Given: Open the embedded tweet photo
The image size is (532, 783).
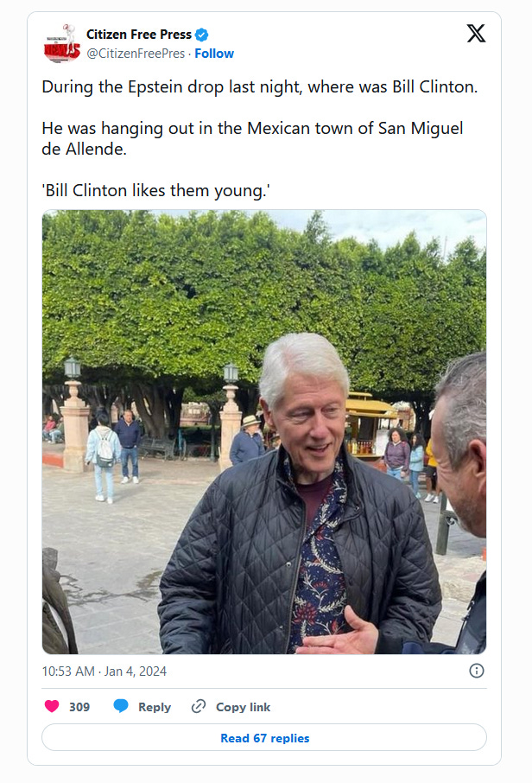Looking at the screenshot, I should coord(264,432).
